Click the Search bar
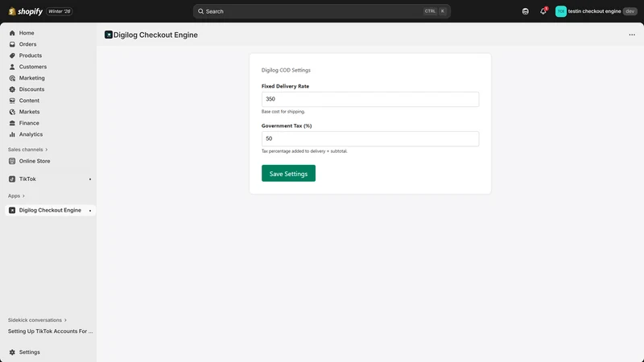644x362 pixels. (x=321, y=11)
